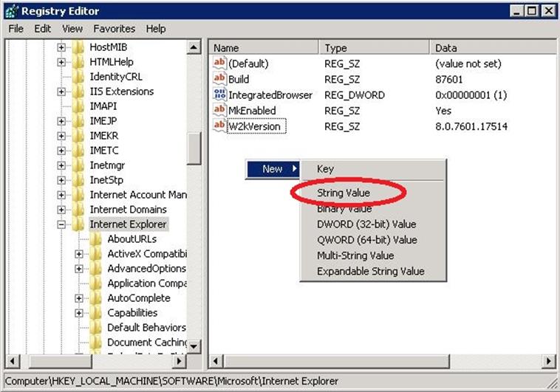Expand the Internet Domains key
Image resolution: width=560 pixels, height=392 pixels.
coord(61,209)
